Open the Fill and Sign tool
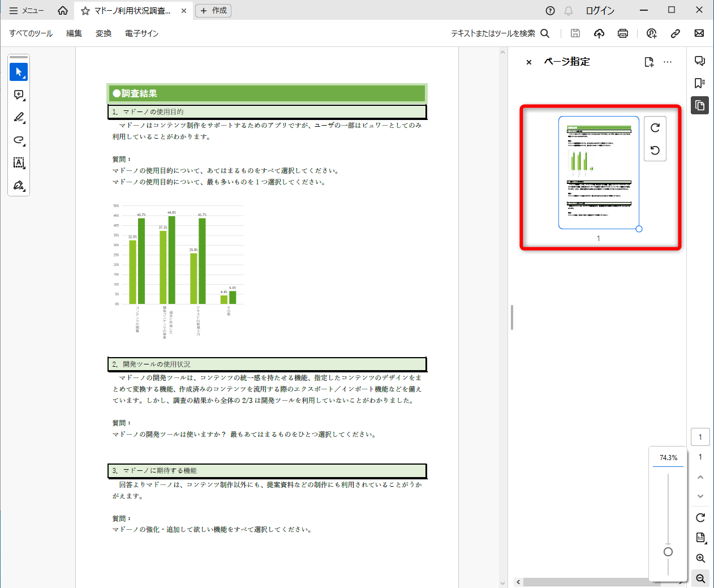Viewport: 714px width, 588px height. click(x=19, y=185)
